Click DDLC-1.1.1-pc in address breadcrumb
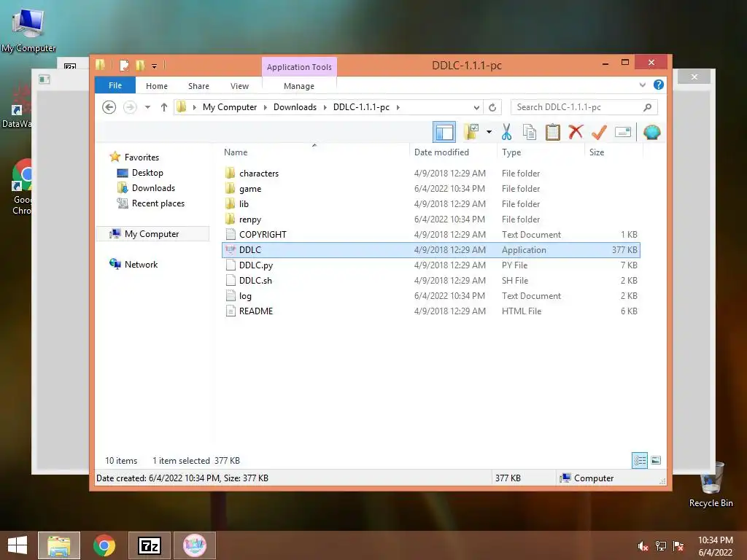This screenshot has width=747, height=560. coord(361,107)
